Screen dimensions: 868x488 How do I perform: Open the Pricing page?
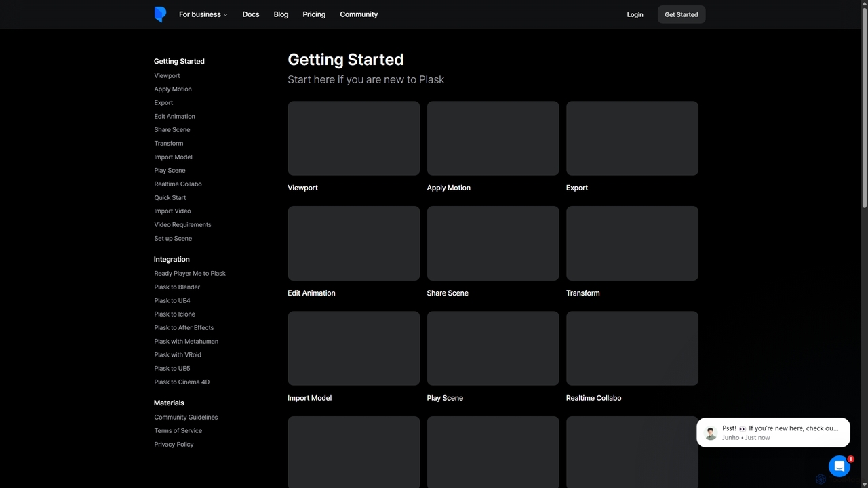pos(314,14)
